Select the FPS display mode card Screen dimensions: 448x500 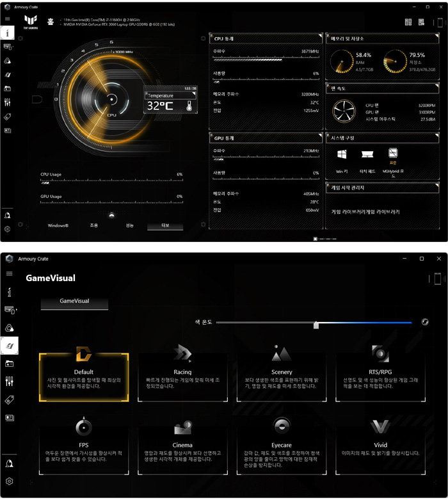(x=84, y=450)
